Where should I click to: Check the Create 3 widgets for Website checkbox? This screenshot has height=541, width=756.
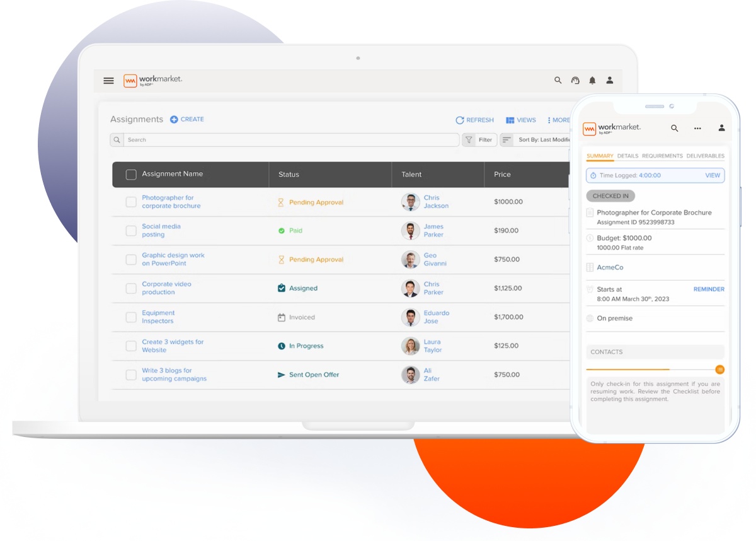tap(131, 346)
